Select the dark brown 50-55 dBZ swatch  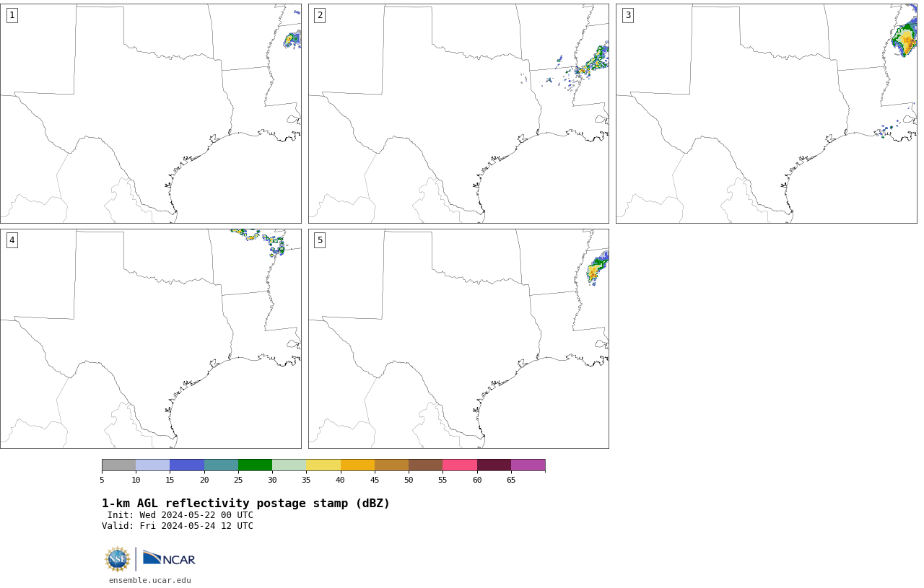coord(426,465)
